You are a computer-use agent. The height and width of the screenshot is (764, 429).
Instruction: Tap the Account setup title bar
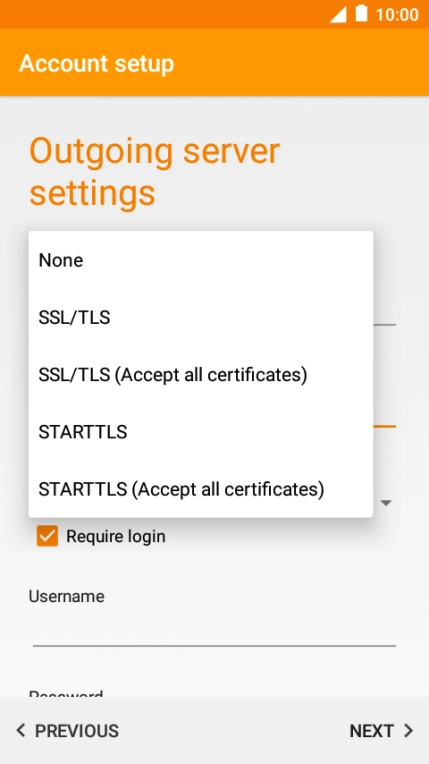pyautogui.click(x=214, y=62)
